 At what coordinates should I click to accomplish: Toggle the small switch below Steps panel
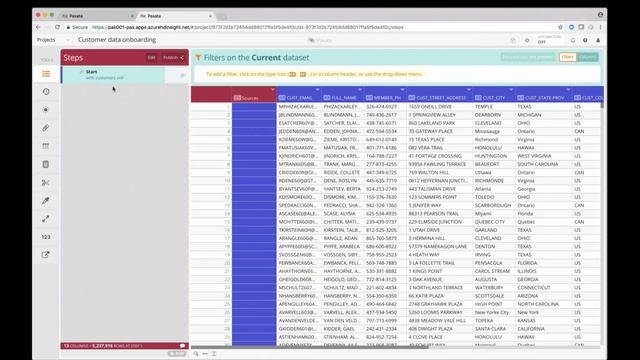click(177, 353)
